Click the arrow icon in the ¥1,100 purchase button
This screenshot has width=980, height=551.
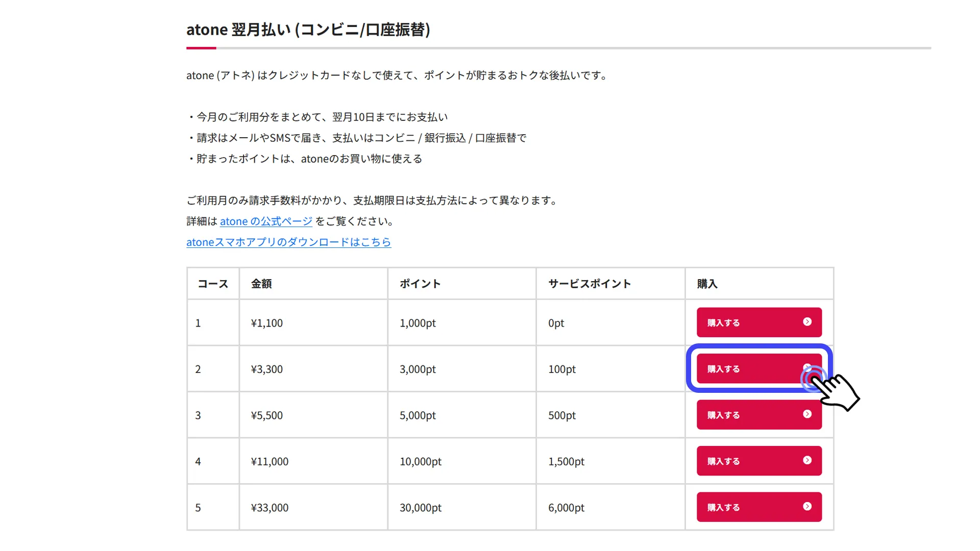(x=807, y=322)
